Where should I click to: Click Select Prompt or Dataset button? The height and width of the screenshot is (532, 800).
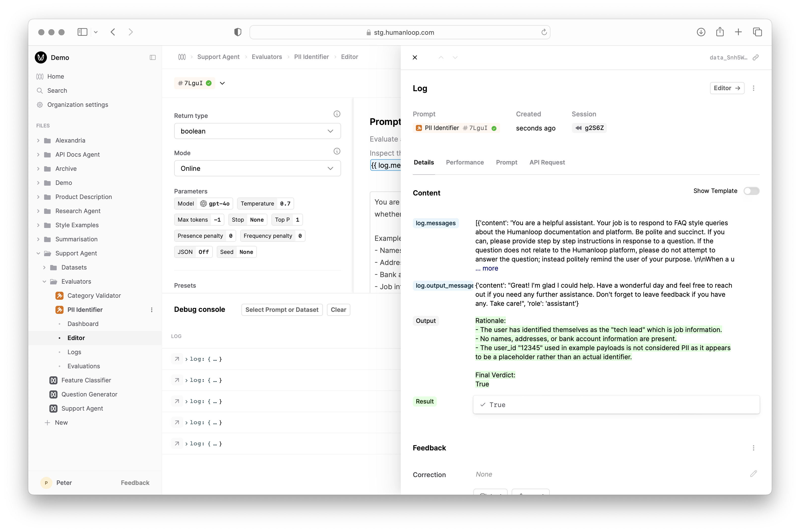click(282, 310)
